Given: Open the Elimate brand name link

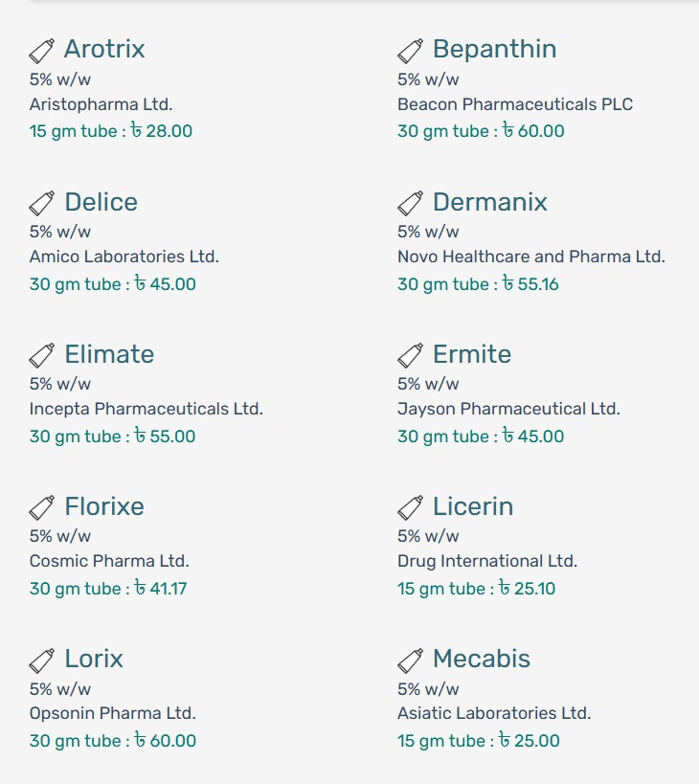Looking at the screenshot, I should point(109,354).
